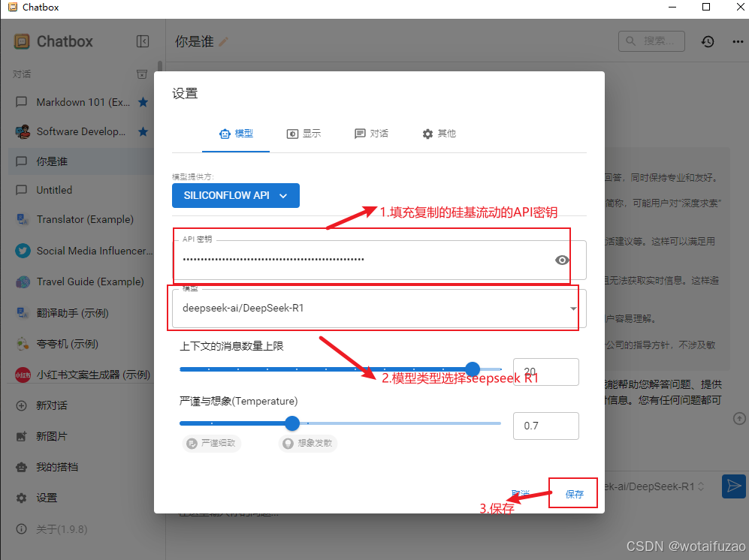Click the Temperature slider handle
Image resolution: width=749 pixels, height=560 pixels.
(x=292, y=423)
